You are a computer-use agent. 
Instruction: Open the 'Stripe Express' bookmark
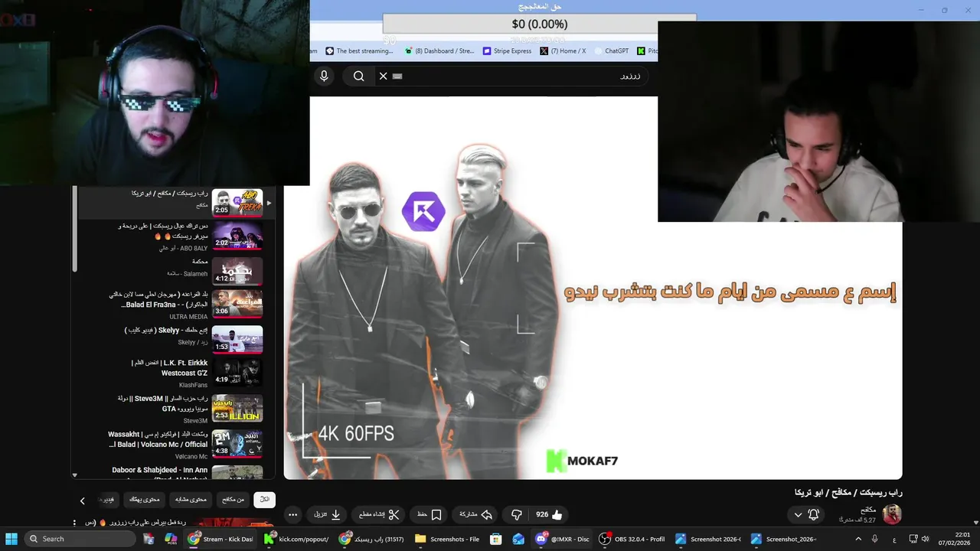tap(507, 51)
